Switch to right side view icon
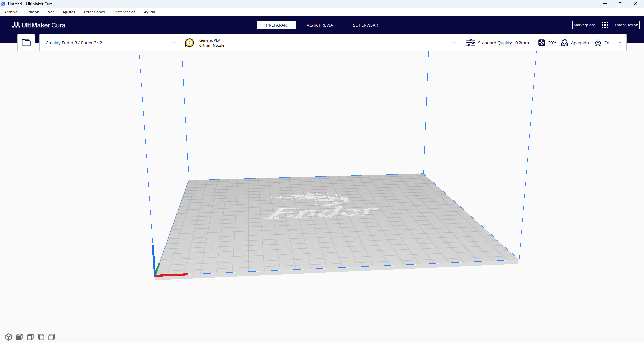 tap(52, 337)
